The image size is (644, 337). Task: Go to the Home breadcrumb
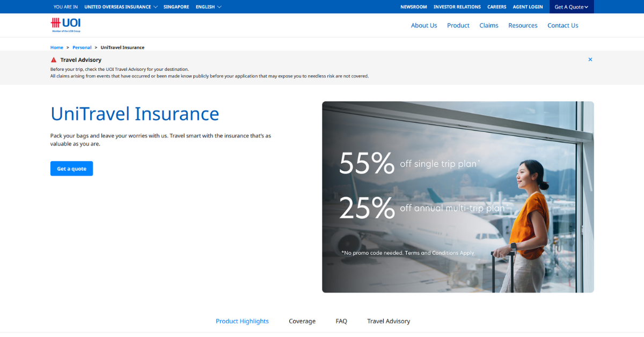[x=57, y=47]
